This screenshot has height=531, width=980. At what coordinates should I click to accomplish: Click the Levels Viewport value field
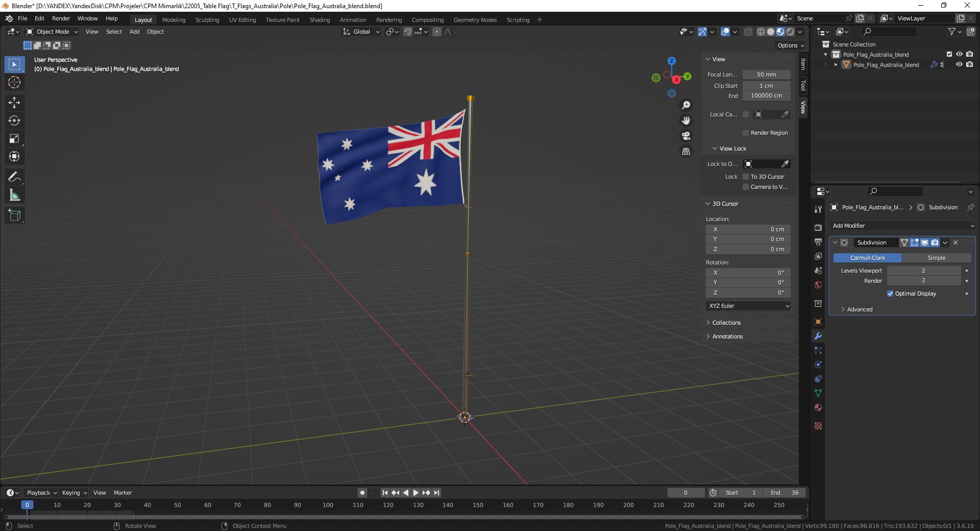923,271
